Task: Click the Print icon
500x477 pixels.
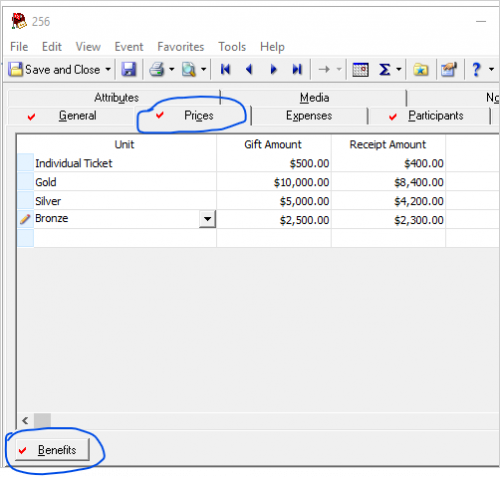Action: pos(157,70)
